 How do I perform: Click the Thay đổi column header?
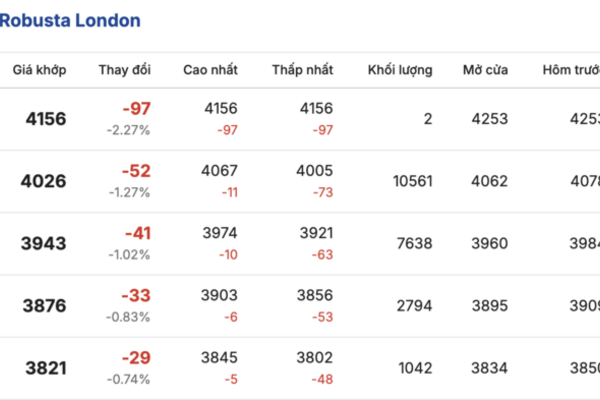[x=125, y=70]
